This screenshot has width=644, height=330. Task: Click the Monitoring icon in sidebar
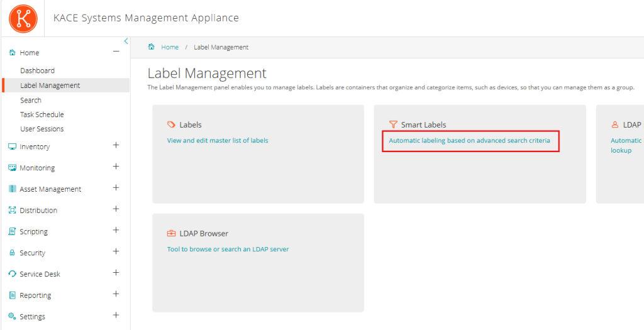(12, 168)
